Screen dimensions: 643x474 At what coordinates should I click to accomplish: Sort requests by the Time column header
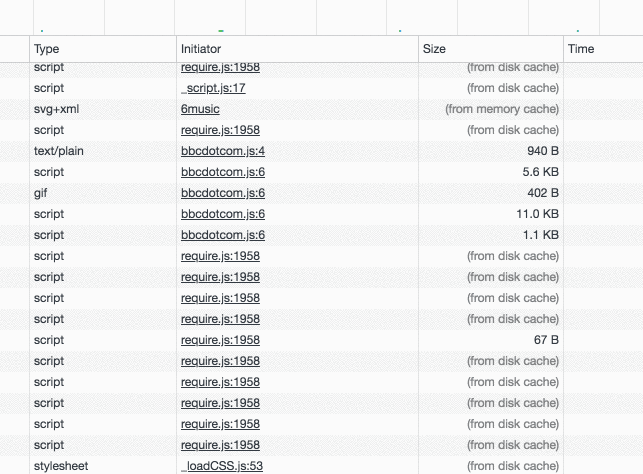[603, 49]
